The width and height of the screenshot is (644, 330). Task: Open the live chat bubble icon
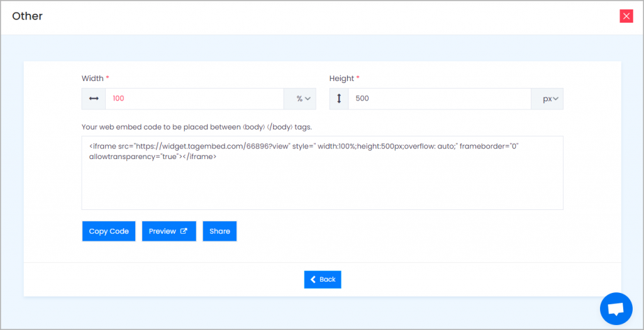(616, 309)
